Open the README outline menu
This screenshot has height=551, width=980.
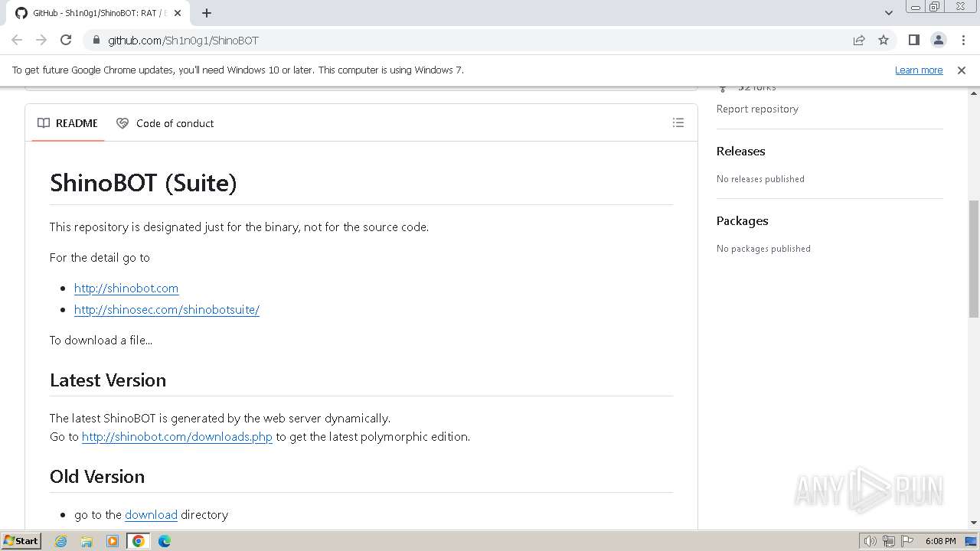coord(678,122)
